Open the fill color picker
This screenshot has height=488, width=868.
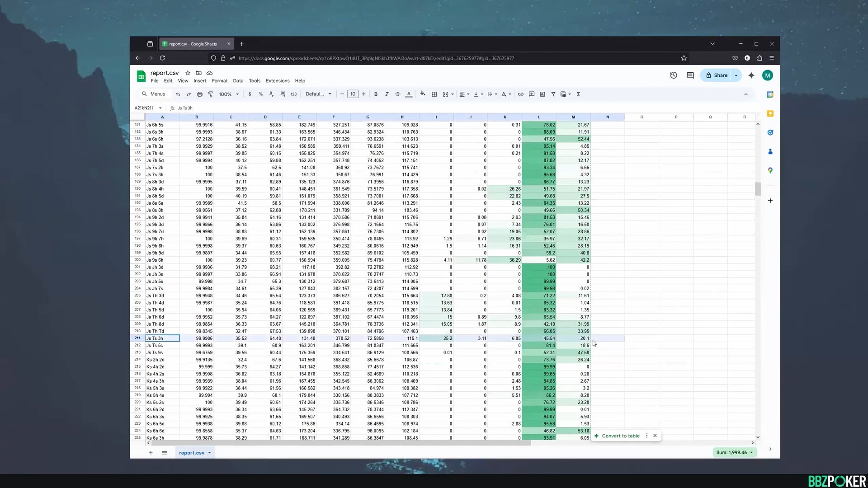pos(423,94)
